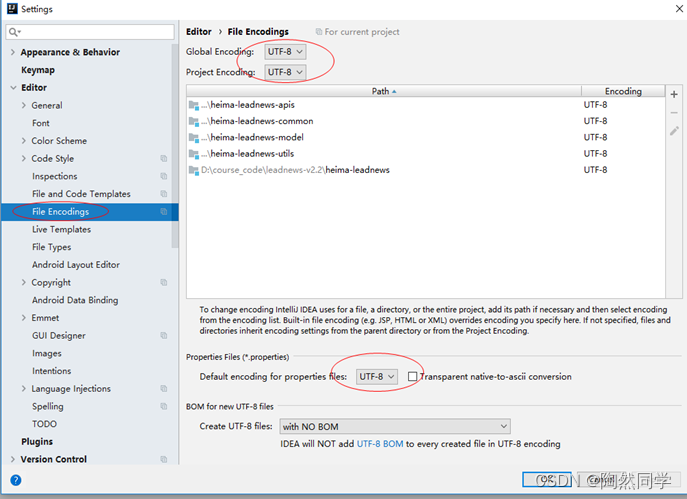The width and height of the screenshot is (687, 499).
Task: Click project-level icon beside File Encodings
Action: [x=163, y=212]
